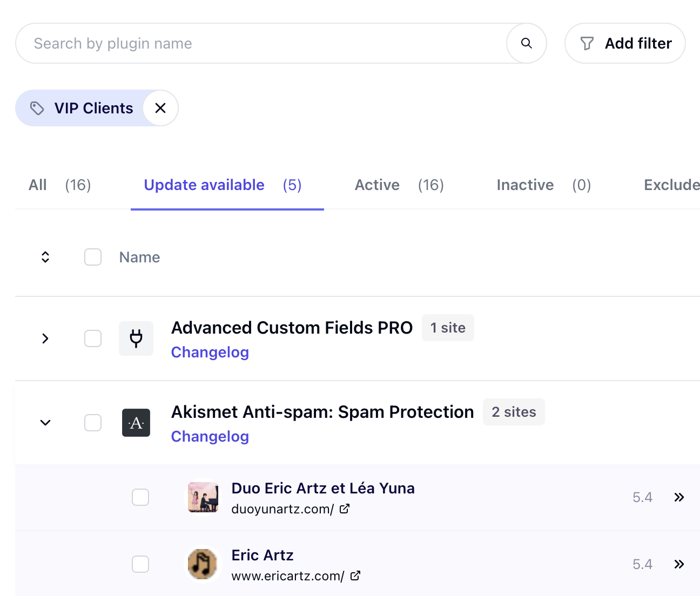Switch to the All plugins tab

(59, 185)
